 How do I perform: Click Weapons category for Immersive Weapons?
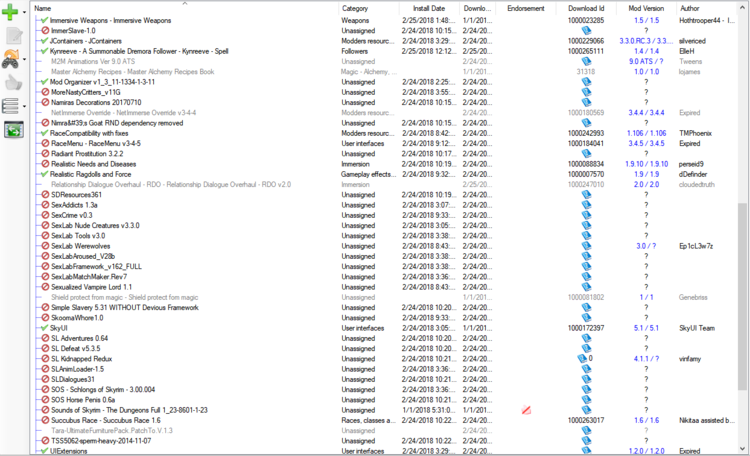coord(355,20)
